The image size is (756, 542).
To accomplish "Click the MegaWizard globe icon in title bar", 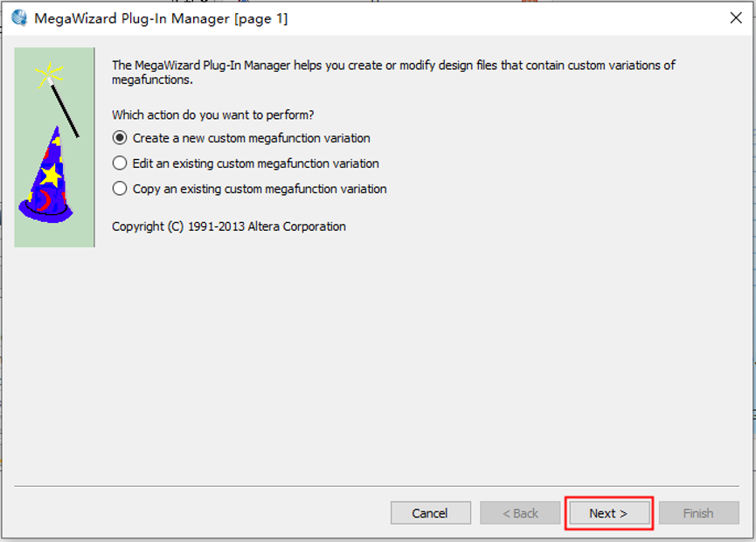I will coord(18,17).
